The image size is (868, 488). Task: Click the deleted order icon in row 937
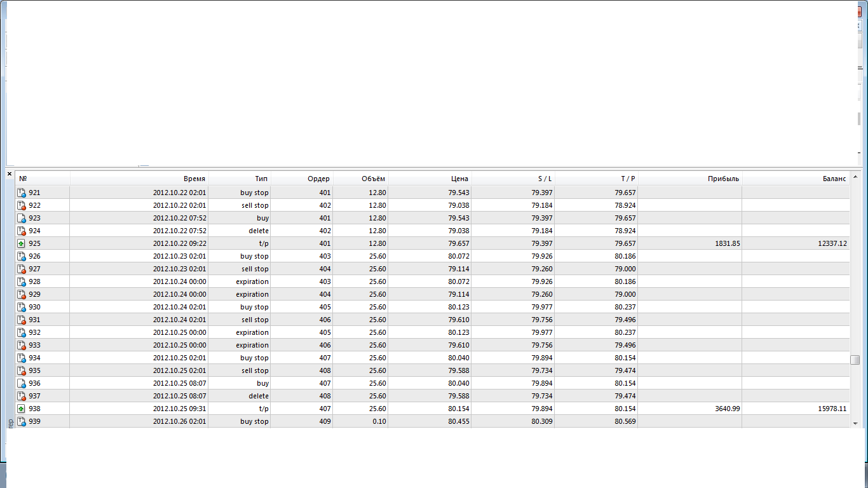[21, 396]
